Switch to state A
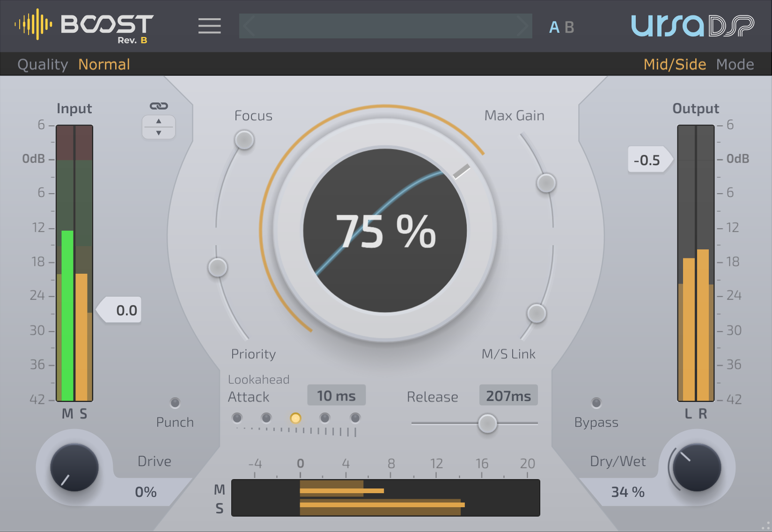This screenshot has width=772, height=532. (554, 28)
